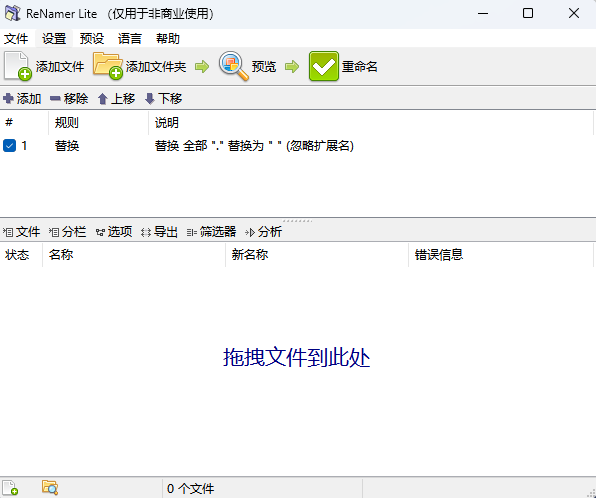
Task: Open the 设置 menu
Action: [x=54, y=38]
